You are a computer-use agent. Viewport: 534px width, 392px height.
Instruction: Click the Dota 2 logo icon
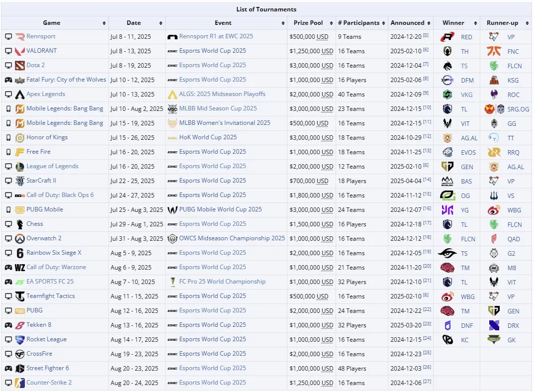[20, 66]
